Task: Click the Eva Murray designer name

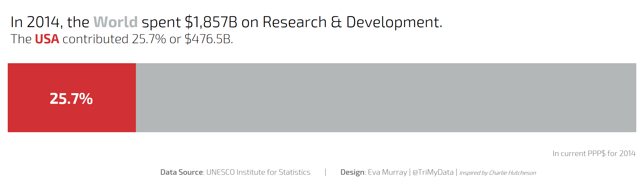Action: click(387, 172)
